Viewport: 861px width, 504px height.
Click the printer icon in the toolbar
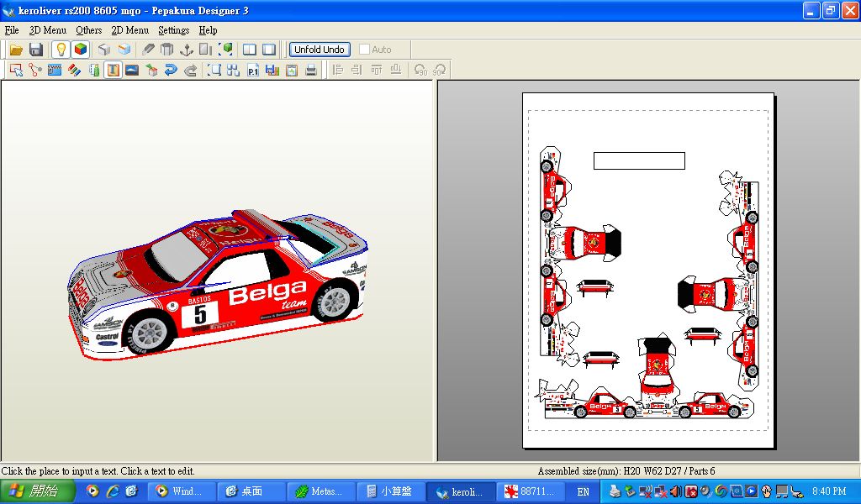311,71
